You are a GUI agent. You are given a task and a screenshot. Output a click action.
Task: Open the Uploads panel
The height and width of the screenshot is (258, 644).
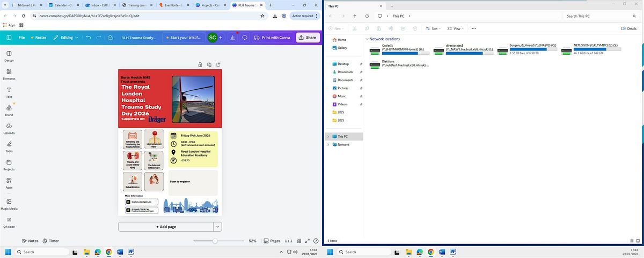[x=9, y=128]
